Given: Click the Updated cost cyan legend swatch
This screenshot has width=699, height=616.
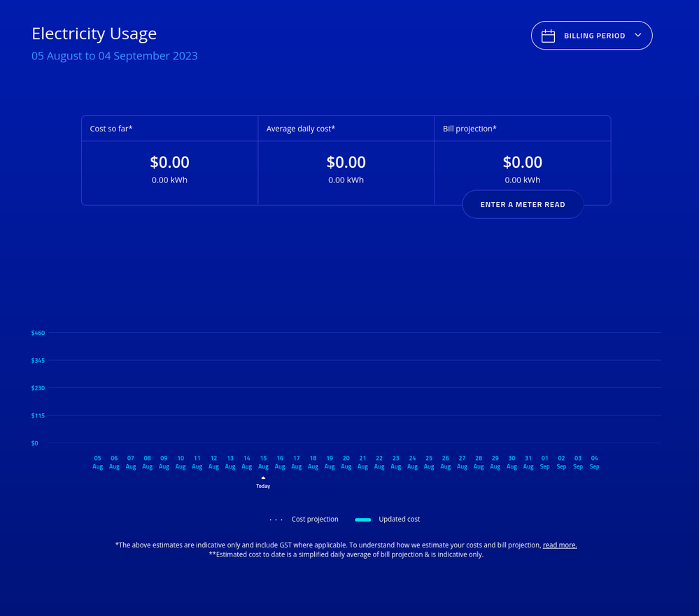Looking at the screenshot, I should pos(362,520).
